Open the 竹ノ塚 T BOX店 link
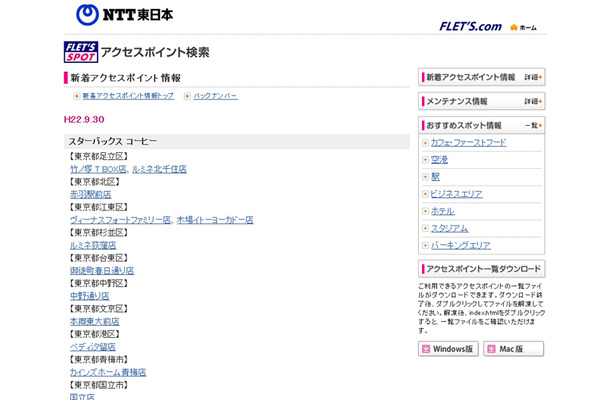The image size is (610, 400). [98, 169]
